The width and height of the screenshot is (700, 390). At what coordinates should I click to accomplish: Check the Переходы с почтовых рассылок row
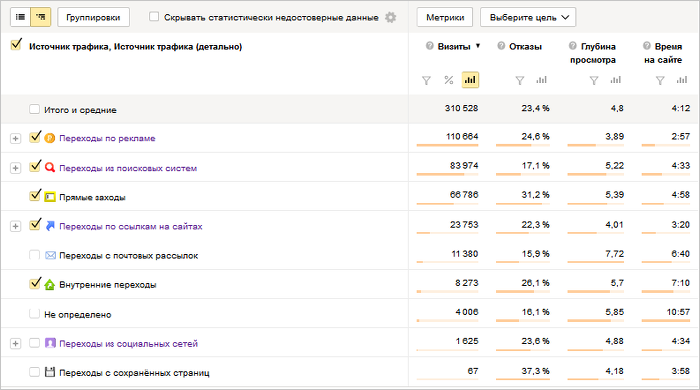(x=34, y=255)
